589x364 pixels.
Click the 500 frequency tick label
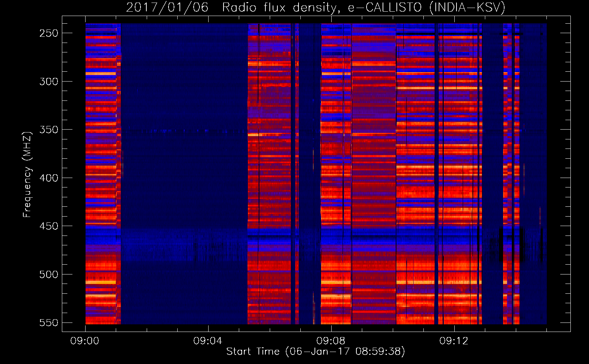[x=49, y=274]
